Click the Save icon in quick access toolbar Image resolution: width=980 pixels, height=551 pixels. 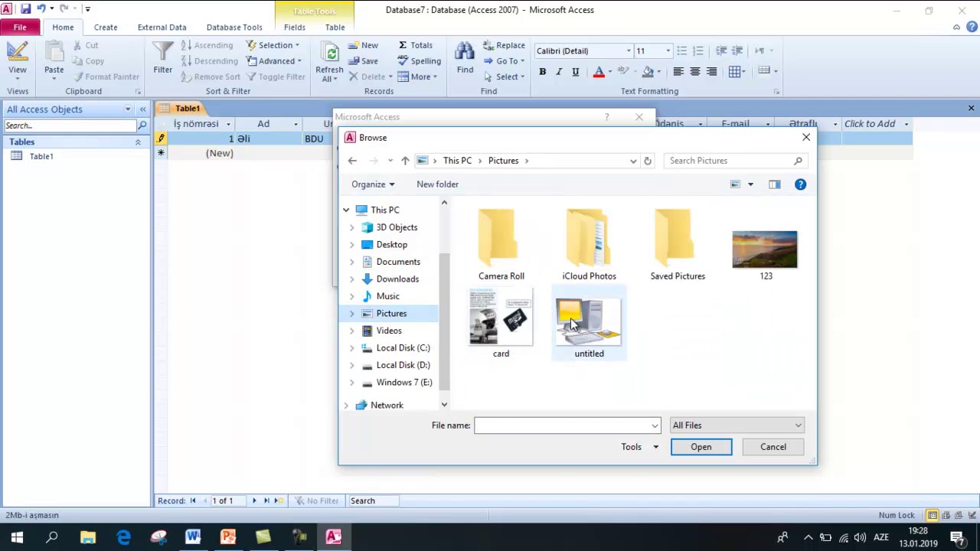coord(25,9)
